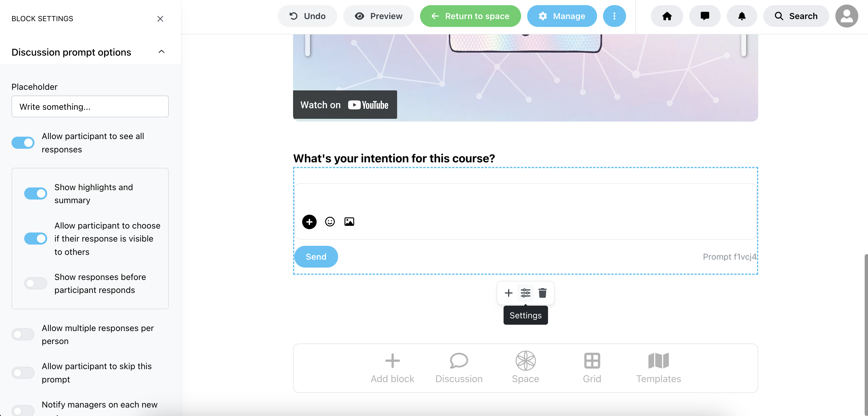868x416 pixels.
Task: Click the emoji smiley icon in prompt
Action: tap(330, 222)
